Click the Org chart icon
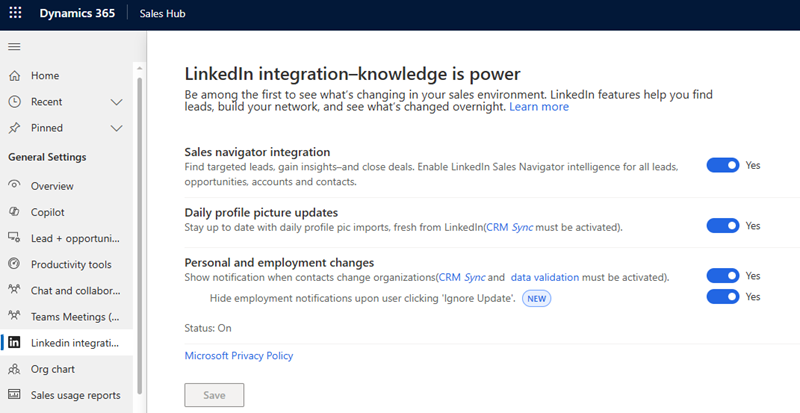This screenshot has width=800, height=413. [14, 369]
